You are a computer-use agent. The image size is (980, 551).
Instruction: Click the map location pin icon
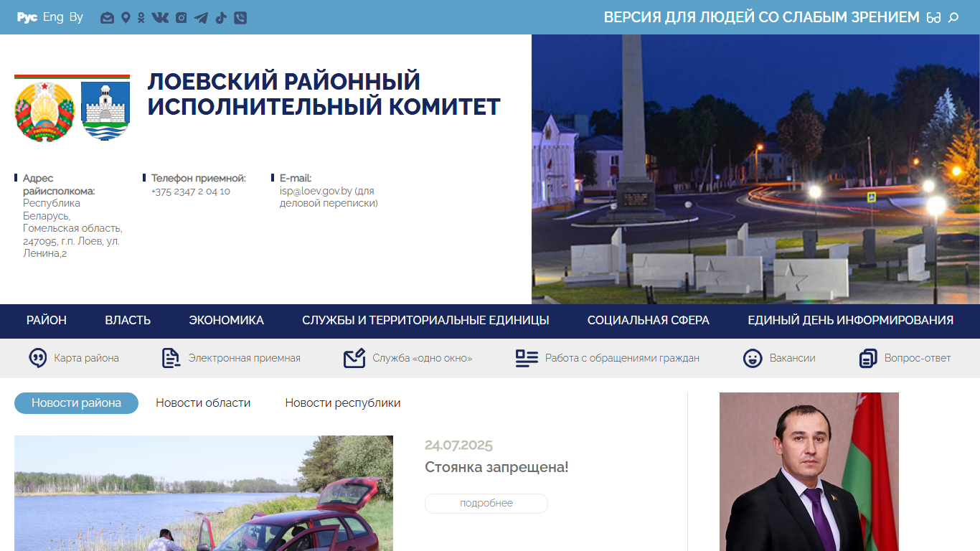(126, 18)
